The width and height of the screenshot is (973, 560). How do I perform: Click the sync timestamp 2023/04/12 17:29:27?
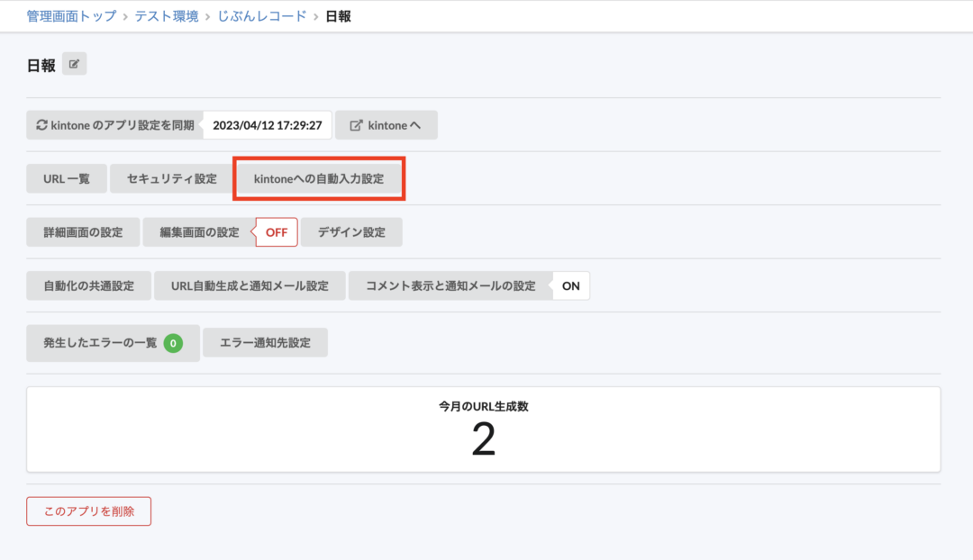[x=267, y=124]
